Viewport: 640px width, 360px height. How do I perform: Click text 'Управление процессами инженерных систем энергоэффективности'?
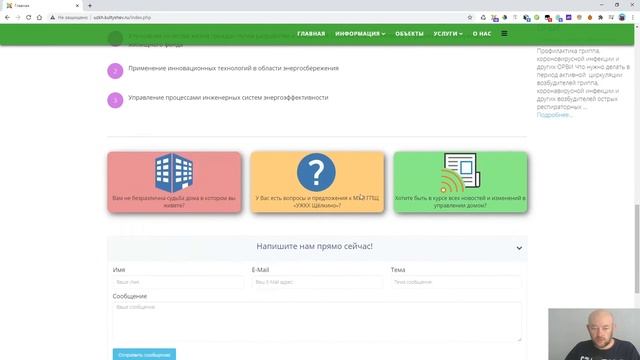228,98
